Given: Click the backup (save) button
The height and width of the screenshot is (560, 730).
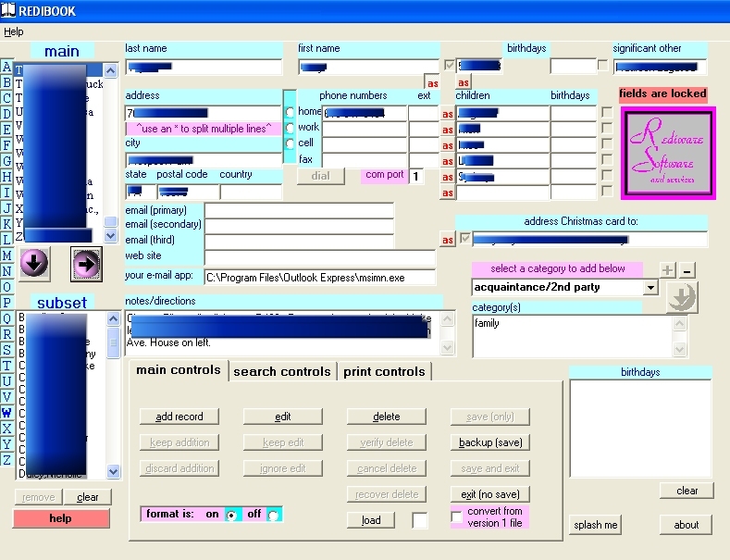Looking at the screenshot, I should 490,442.
